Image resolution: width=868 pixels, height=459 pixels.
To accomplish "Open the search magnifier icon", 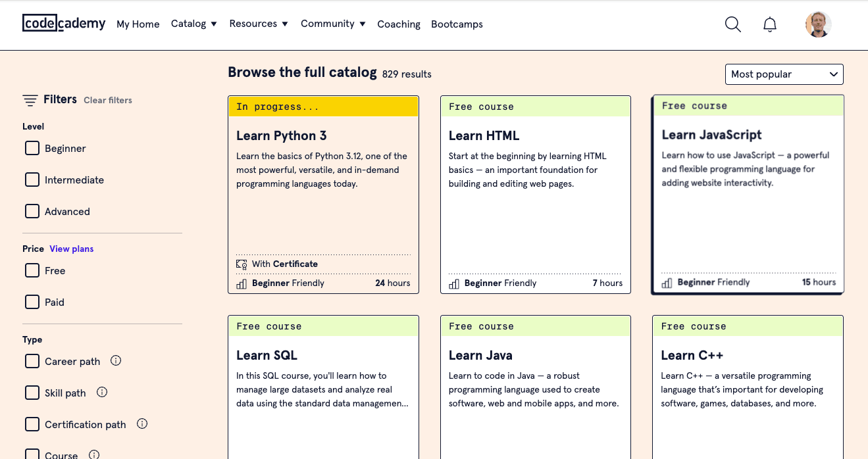I will click(733, 24).
